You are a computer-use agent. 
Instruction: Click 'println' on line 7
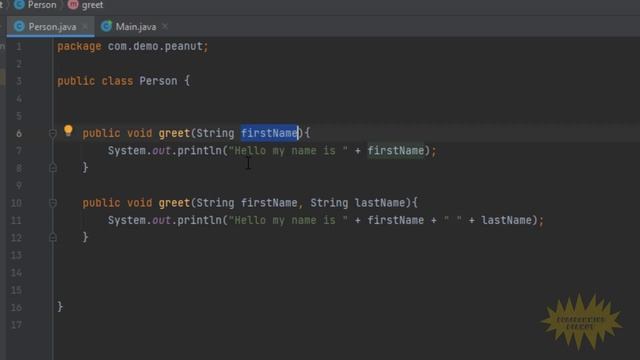tap(200, 151)
